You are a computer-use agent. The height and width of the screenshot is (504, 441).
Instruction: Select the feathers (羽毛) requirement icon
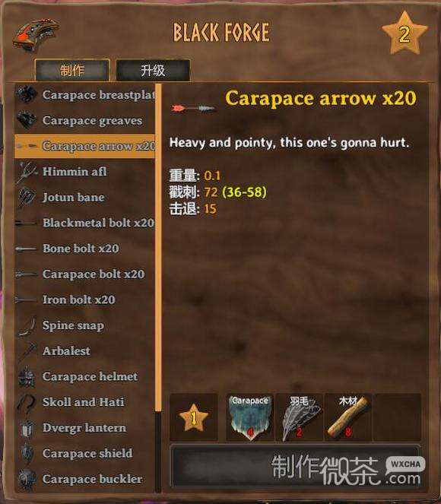click(x=300, y=417)
